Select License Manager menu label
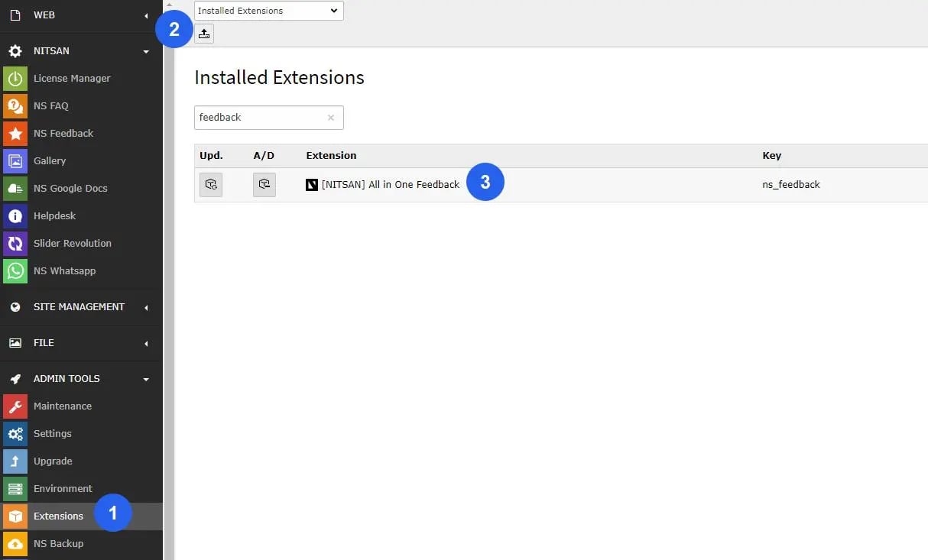This screenshot has width=928, height=560. [72, 78]
